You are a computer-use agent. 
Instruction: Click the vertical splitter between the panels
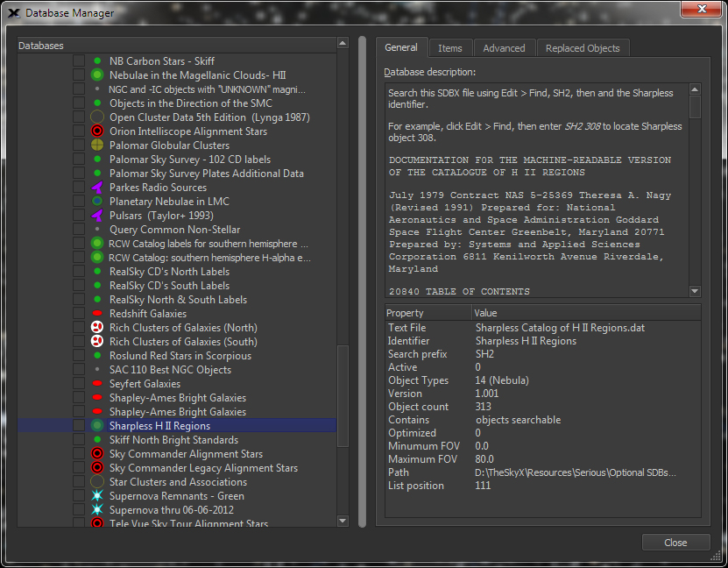coord(362,281)
